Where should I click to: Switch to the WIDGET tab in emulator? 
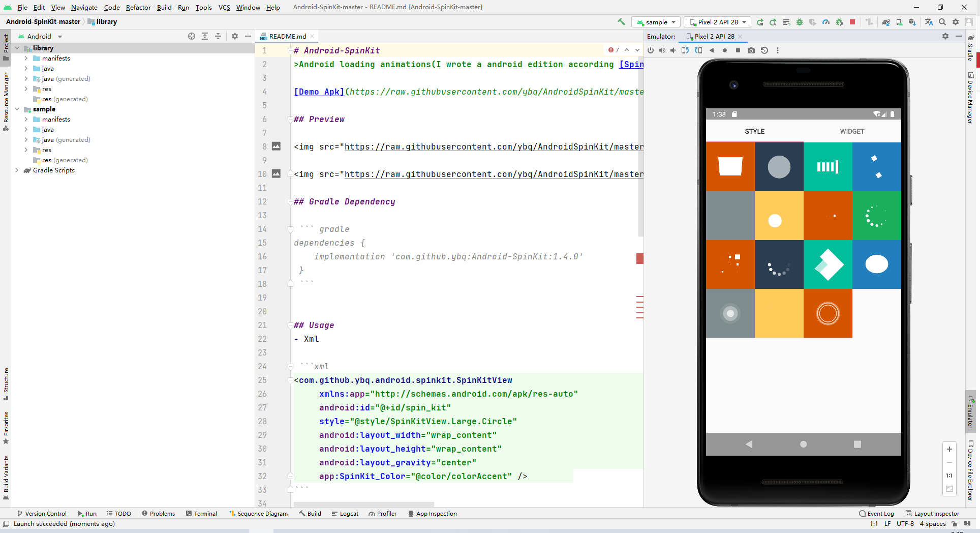pos(852,131)
